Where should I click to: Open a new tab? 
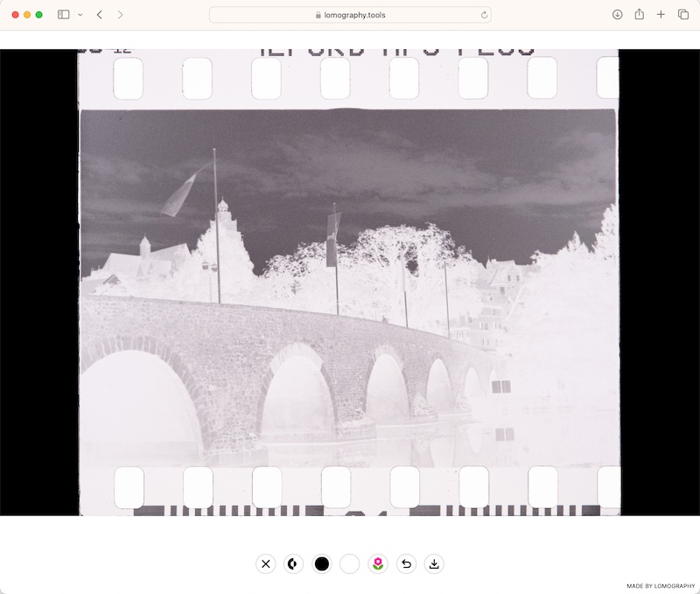click(x=661, y=15)
